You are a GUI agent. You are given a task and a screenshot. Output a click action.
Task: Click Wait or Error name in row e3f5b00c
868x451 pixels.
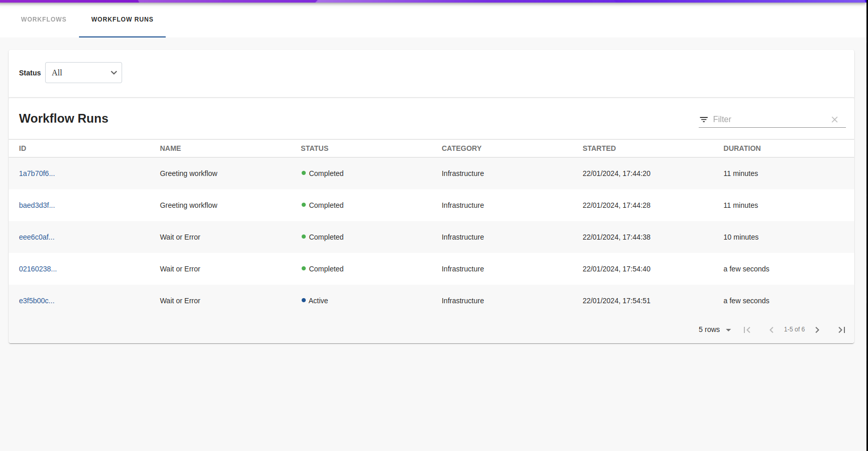[x=180, y=301]
